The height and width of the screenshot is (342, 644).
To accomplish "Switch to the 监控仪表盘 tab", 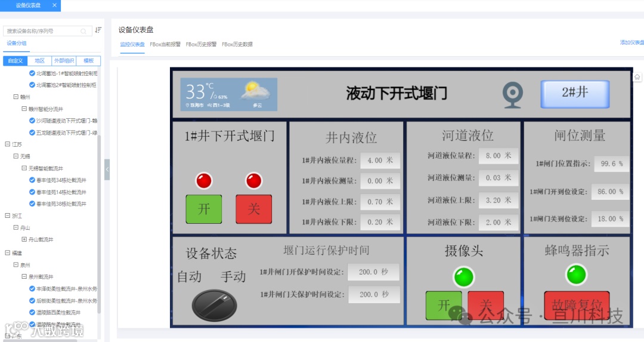I will (132, 44).
